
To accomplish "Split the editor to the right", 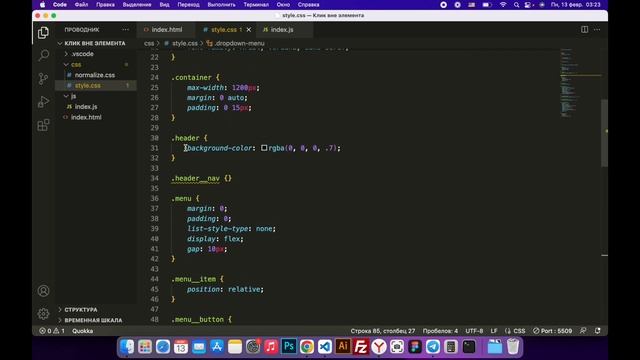I will click(x=584, y=29).
